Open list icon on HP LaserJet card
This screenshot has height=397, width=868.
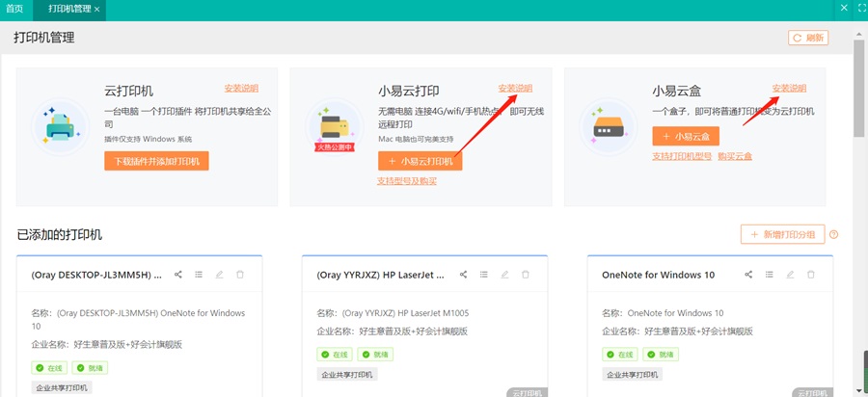coord(484,275)
